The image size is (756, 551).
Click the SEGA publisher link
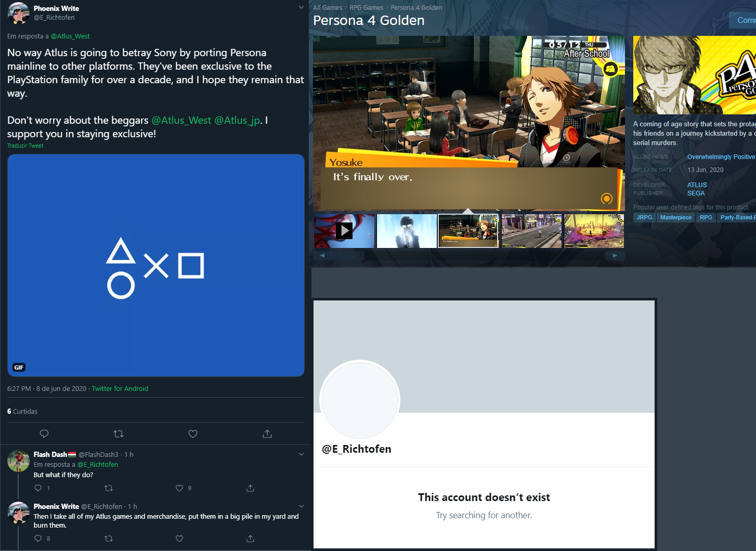(x=696, y=193)
